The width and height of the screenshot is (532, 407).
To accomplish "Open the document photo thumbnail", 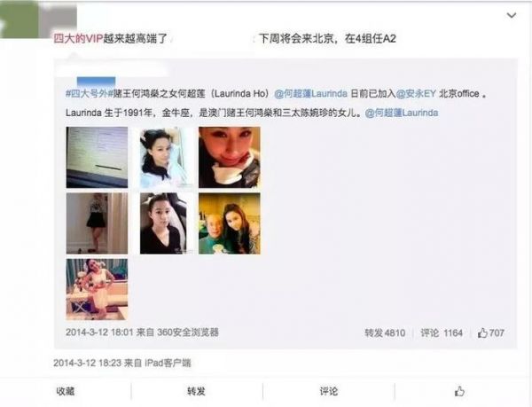I will click(x=97, y=157).
